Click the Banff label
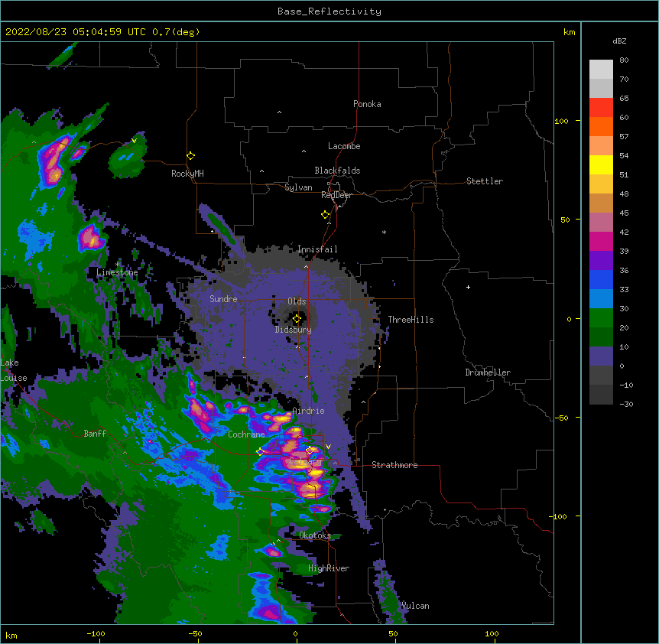Viewport: 659px width, 644px height. [x=95, y=434]
